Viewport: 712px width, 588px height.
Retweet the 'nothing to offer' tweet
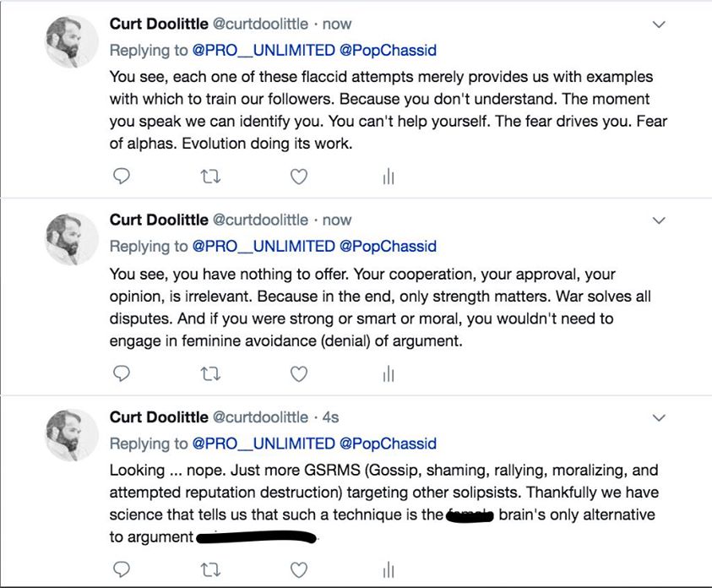point(209,373)
